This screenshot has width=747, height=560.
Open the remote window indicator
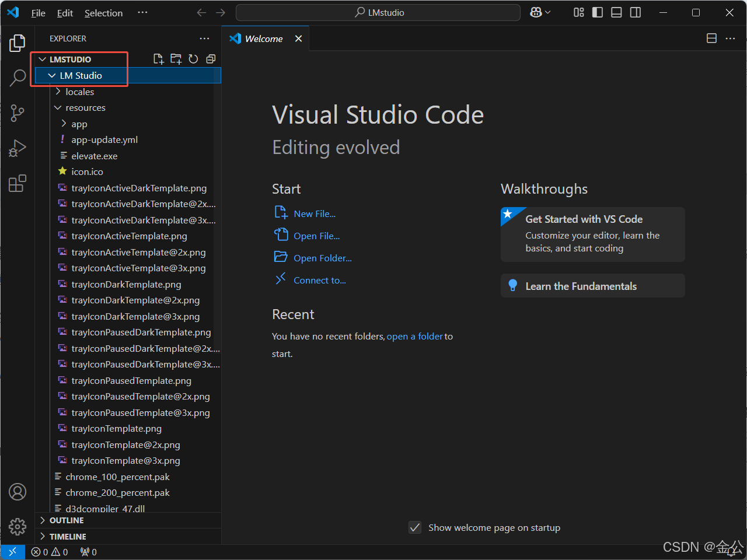click(x=12, y=552)
